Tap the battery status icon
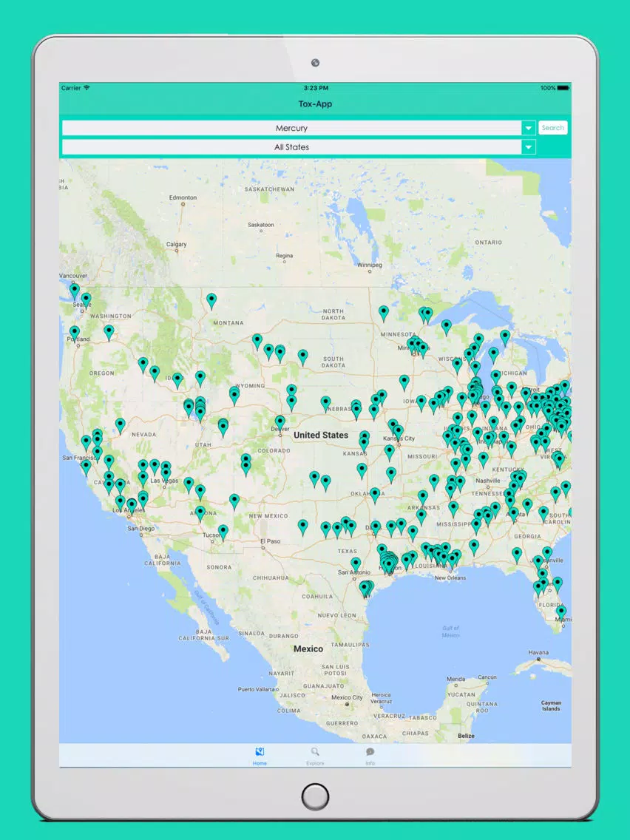The width and height of the screenshot is (630, 840). tap(563, 88)
